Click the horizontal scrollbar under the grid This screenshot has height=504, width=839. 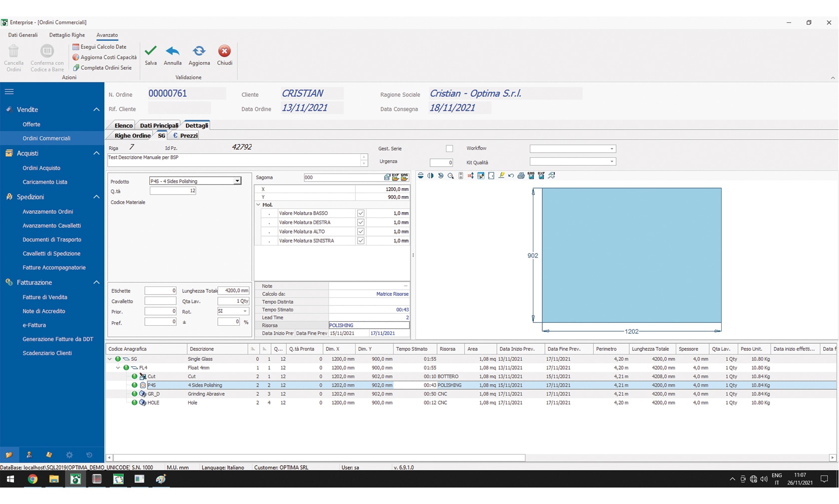click(x=320, y=458)
